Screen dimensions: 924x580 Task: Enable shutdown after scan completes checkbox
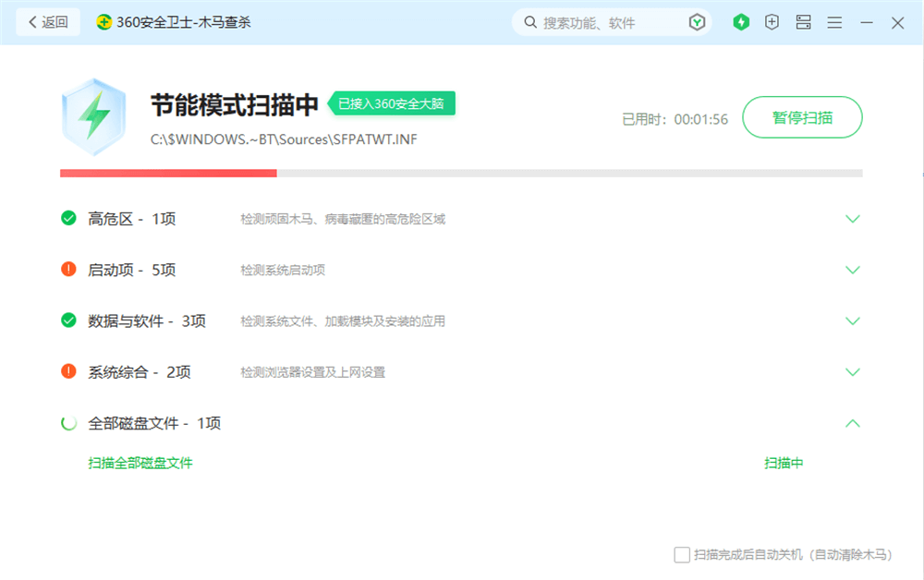pyautogui.click(x=680, y=553)
